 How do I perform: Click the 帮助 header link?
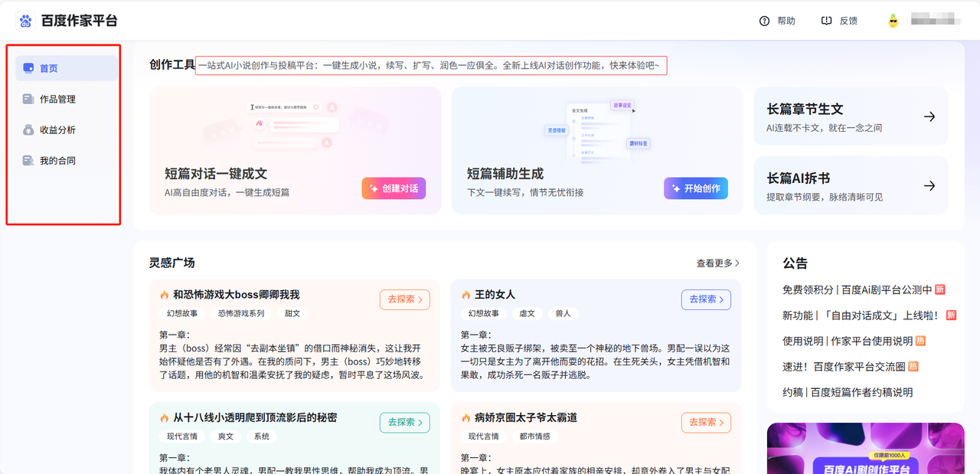tap(786, 21)
